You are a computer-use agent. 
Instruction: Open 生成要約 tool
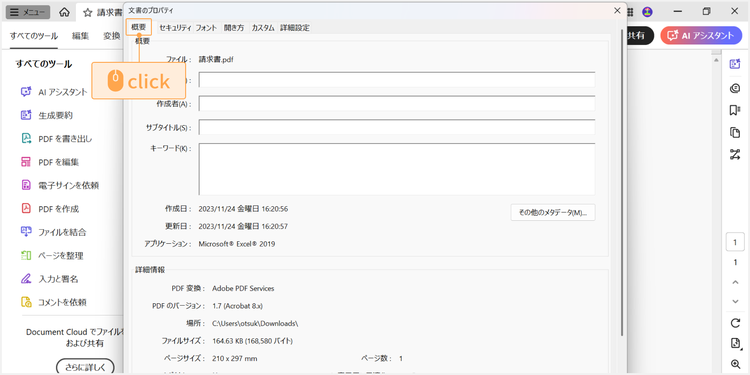(x=46, y=115)
